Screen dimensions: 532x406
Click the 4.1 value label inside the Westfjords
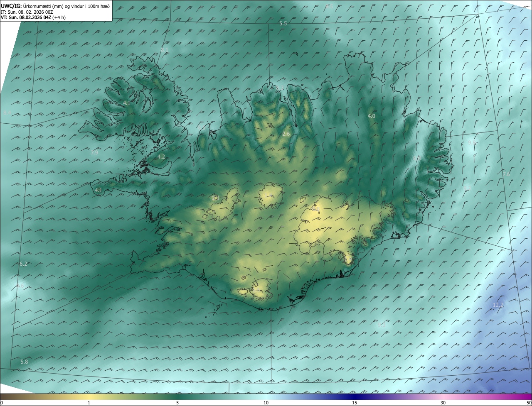pos(127,103)
